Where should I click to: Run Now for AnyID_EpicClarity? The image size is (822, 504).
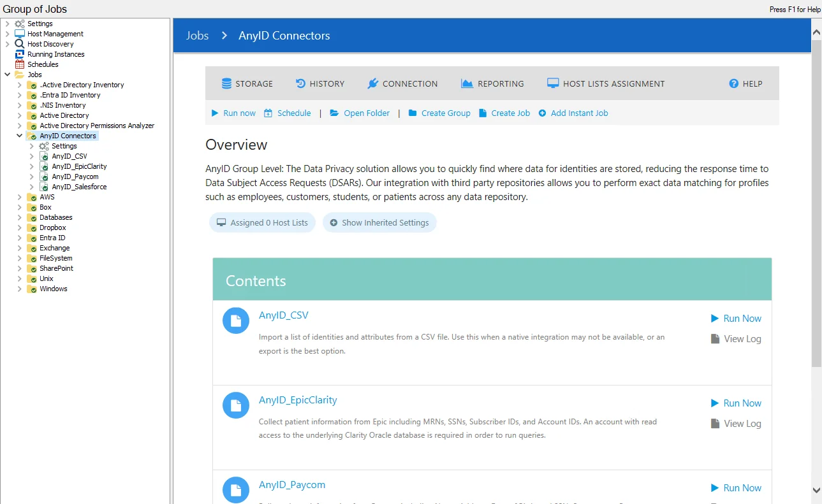click(736, 403)
